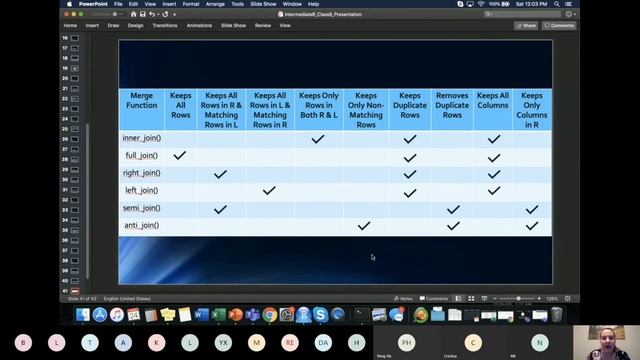The height and width of the screenshot is (360, 640).
Task: Open the Help menu
Action: click(313, 4)
